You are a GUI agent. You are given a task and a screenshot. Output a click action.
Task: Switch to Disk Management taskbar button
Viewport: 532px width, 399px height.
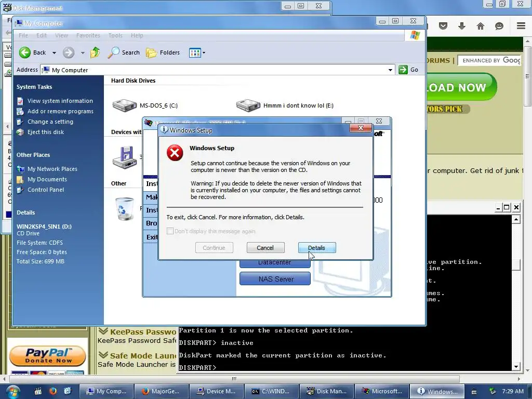tap(326, 391)
